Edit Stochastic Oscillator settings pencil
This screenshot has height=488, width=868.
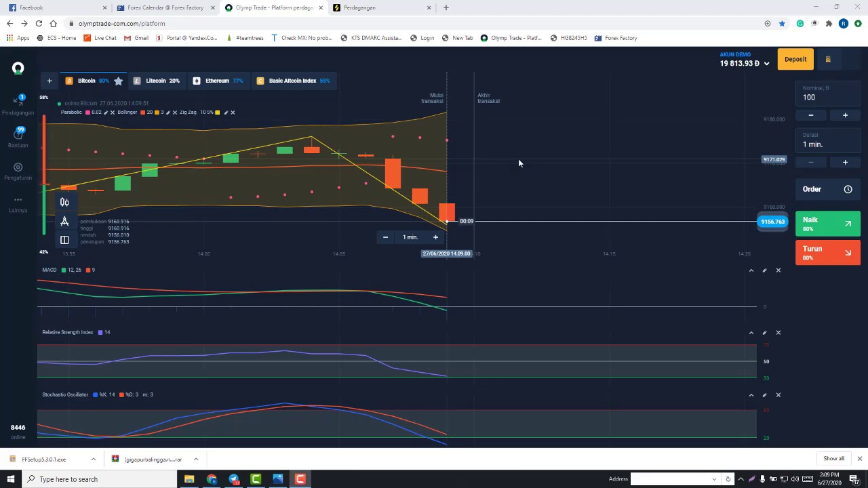click(764, 395)
